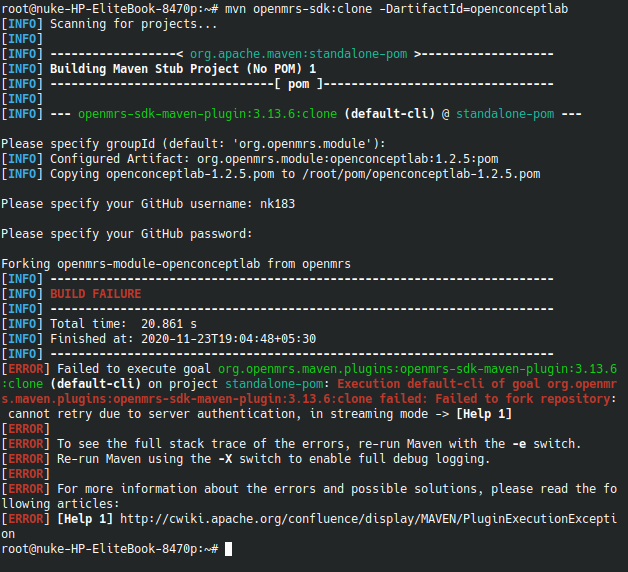This screenshot has width=628, height=572.
Task: Click the Finished at timestamp 2020-11-23T19:04:48+05:30
Action: point(228,339)
